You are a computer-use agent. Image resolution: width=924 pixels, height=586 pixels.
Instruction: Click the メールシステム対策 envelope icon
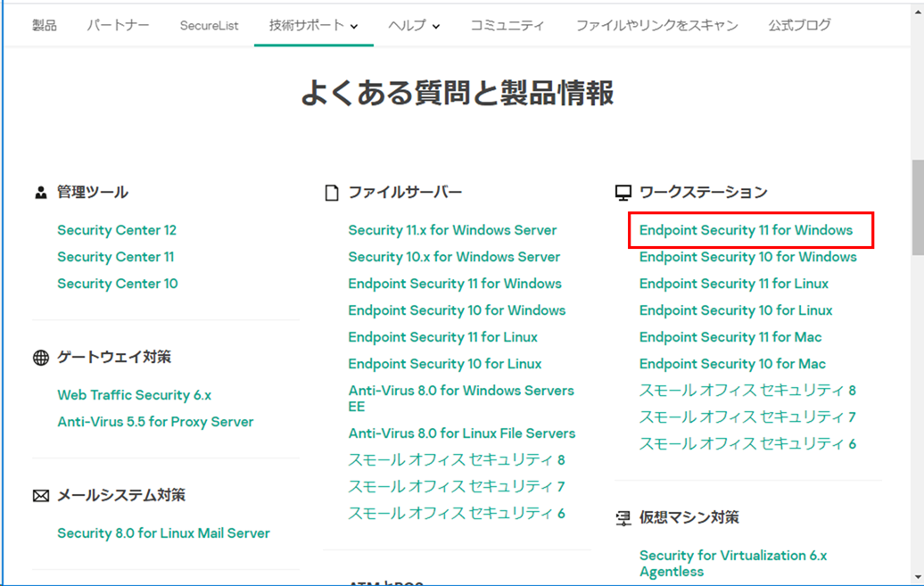click(39, 494)
